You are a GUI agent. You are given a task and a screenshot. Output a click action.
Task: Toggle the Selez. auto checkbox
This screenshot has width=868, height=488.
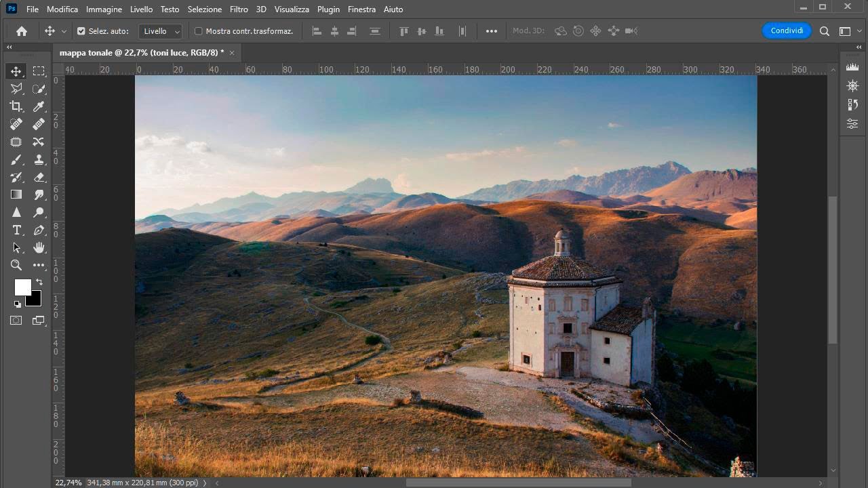click(x=81, y=31)
